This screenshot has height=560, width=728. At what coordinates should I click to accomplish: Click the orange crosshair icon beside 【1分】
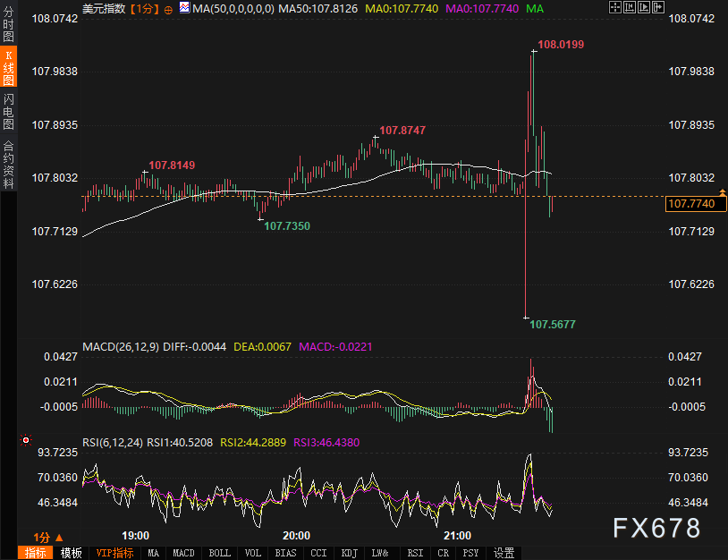pyautogui.click(x=168, y=8)
